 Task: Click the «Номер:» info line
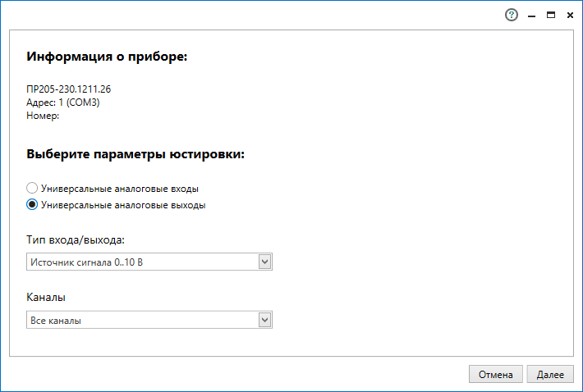point(43,116)
